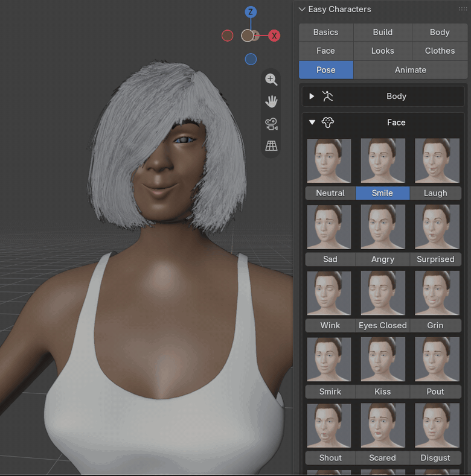Apply the Wink expression

(x=330, y=325)
